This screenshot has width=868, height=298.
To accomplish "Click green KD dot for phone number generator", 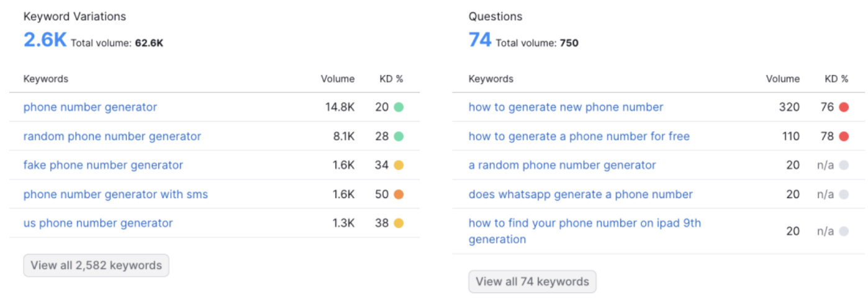I will click(399, 107).
